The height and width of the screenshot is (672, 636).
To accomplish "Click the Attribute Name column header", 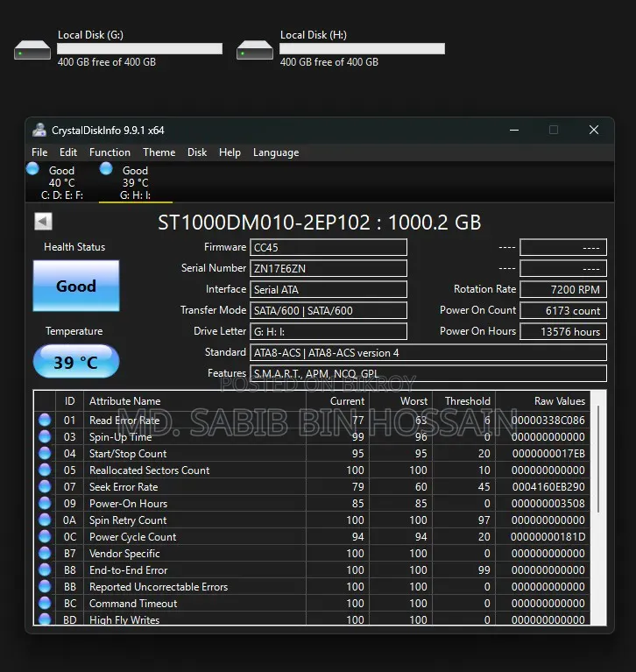I will tap(194, 401).
